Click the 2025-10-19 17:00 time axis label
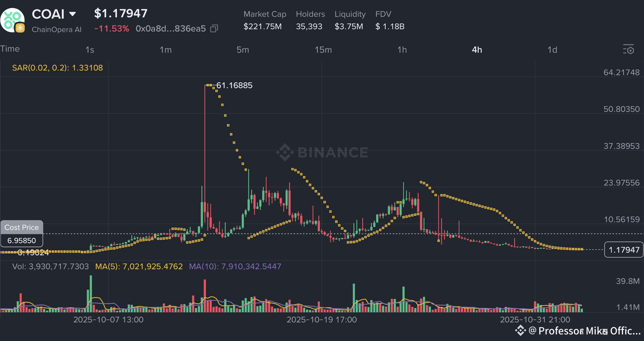644x341 pixels. [x=322, y=320]
